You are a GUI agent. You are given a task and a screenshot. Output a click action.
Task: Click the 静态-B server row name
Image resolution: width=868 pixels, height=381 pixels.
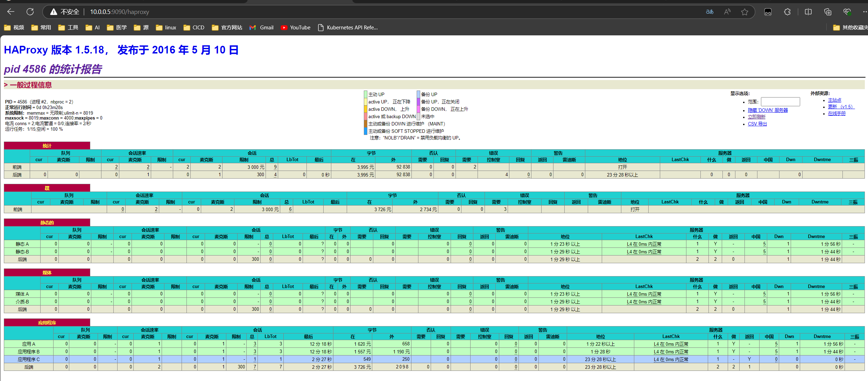pyautogui.click(x=22, y=252)
